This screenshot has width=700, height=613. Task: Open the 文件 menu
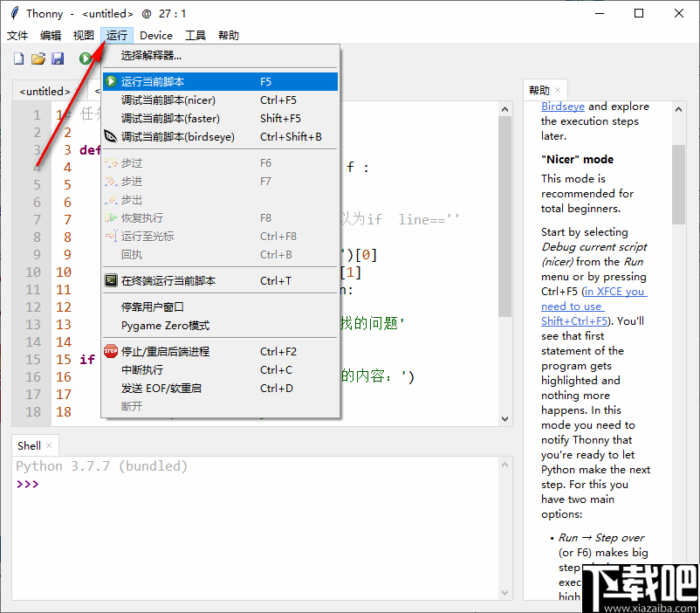[17, 35]
